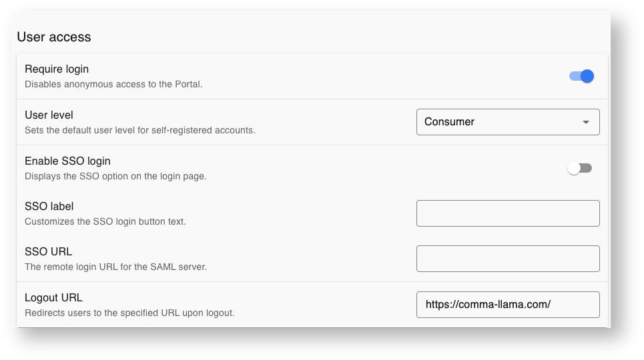Focus the SSO URL text field
The height and width of the screenshot is (360, 644).
[x=508, y=259]
